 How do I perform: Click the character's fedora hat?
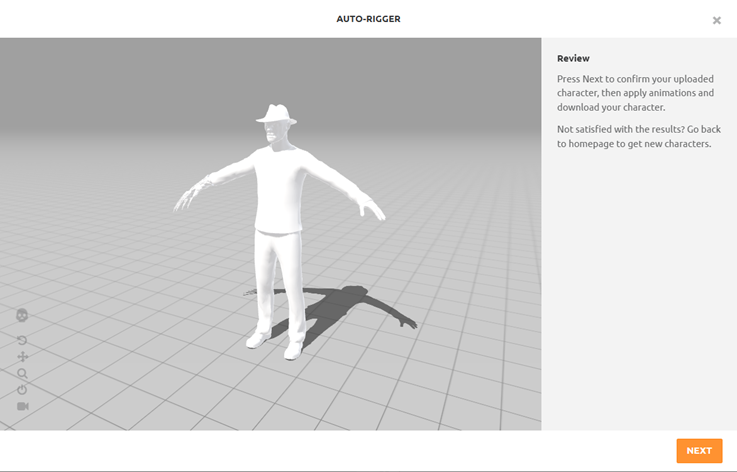[x=275, y=113]
